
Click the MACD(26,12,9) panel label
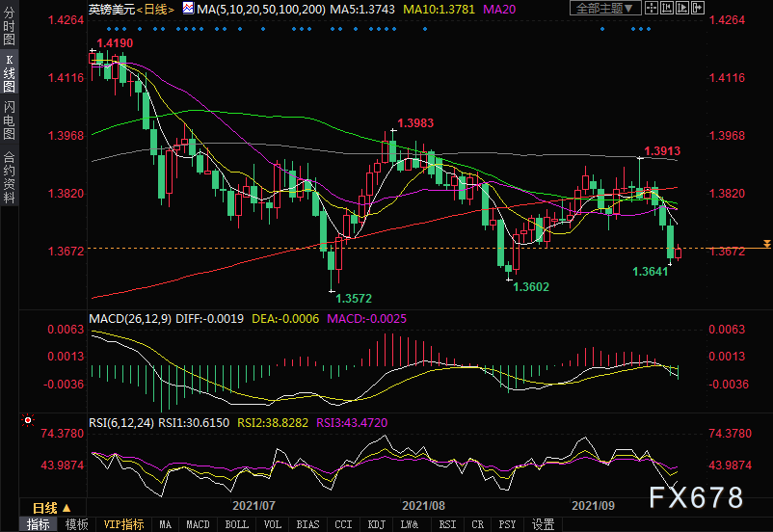pos(130,318)
